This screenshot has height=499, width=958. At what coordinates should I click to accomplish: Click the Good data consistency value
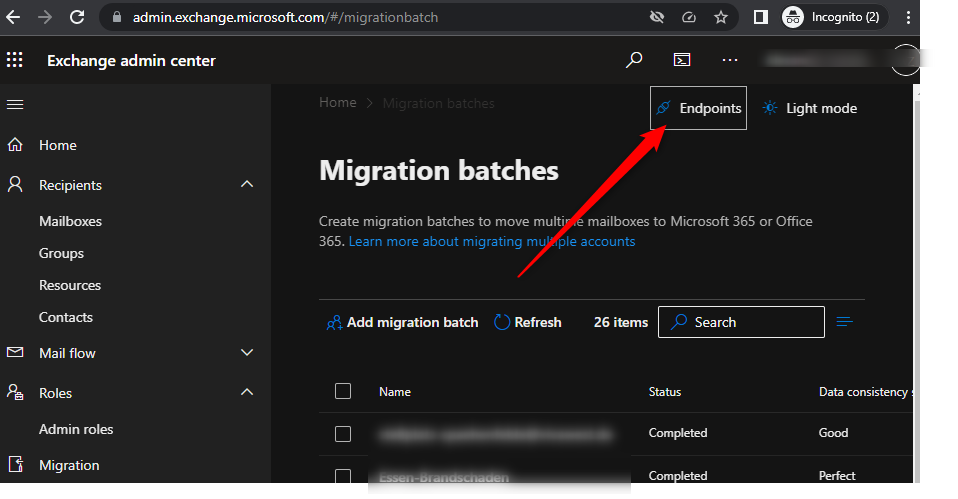pos(833,433)
